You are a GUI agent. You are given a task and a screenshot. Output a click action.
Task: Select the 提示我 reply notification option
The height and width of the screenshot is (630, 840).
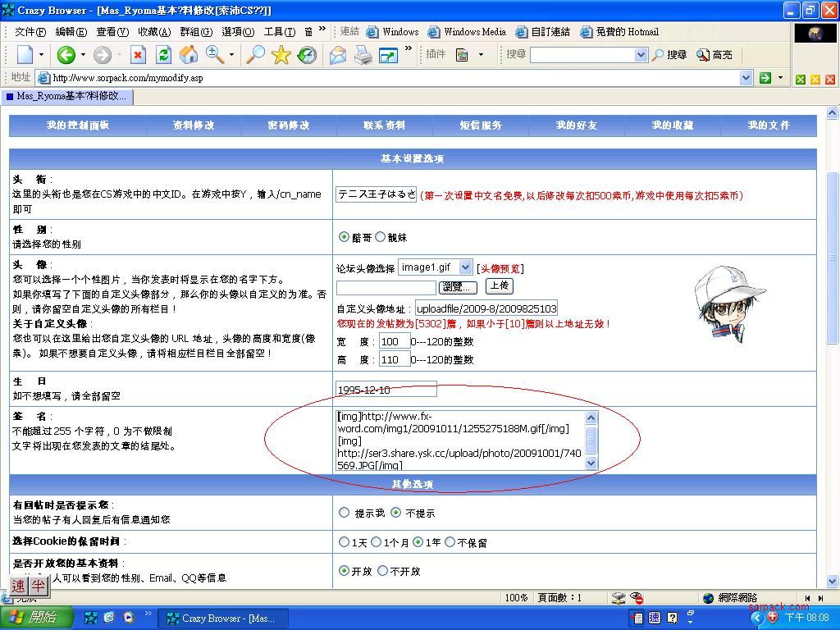pyautogui.click(x=345, y=513)
